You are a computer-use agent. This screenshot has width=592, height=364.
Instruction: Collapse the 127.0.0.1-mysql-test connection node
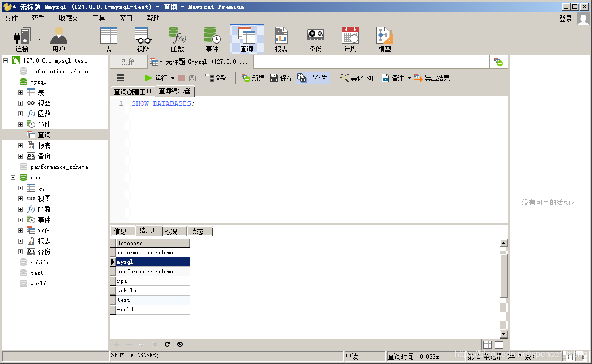[6, 60]
